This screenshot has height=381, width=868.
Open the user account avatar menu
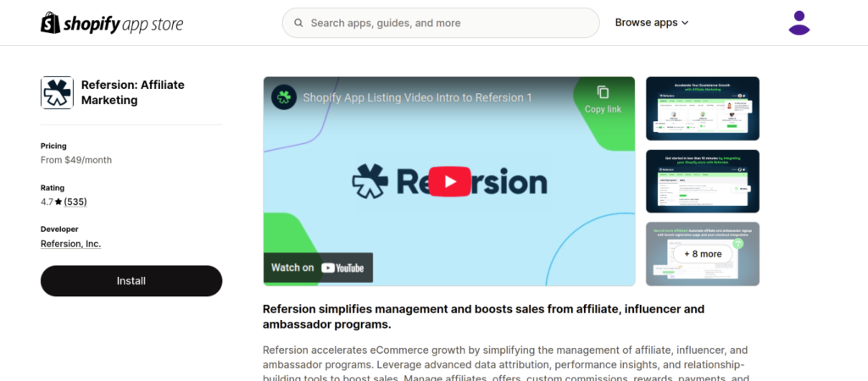(x=798, y=23)
